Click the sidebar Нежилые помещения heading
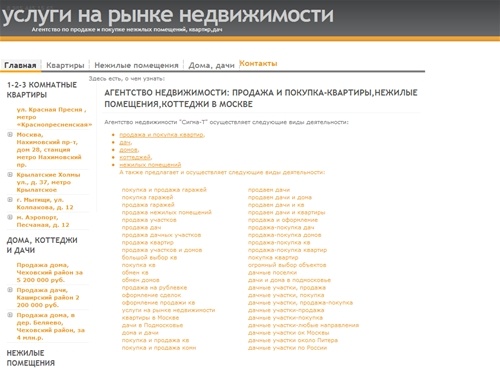 [31, 358]
